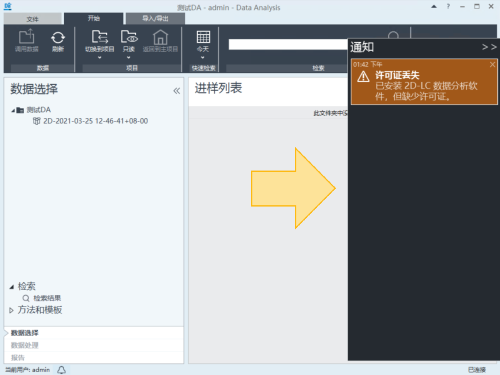
Task: Expand the 方法和模板 section
Action: click(x=11, y=310)
